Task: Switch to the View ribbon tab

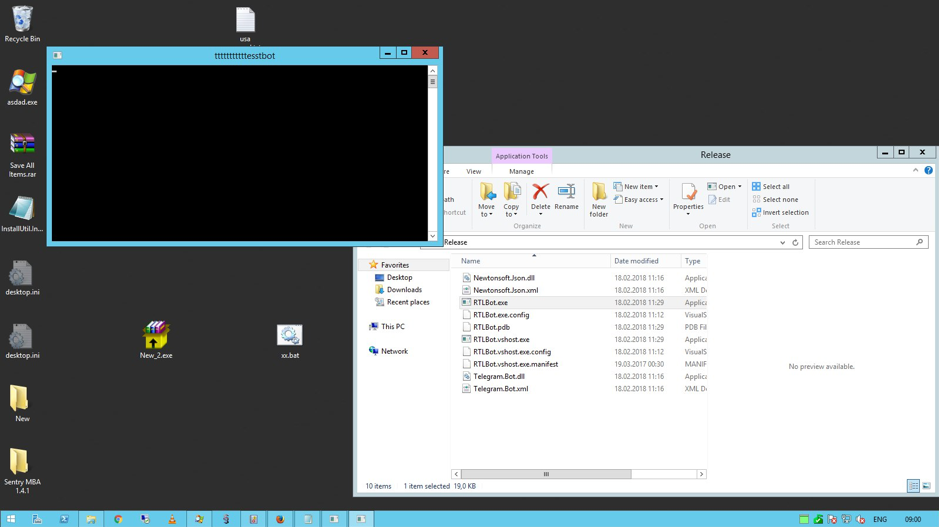Action: (474, 171)
